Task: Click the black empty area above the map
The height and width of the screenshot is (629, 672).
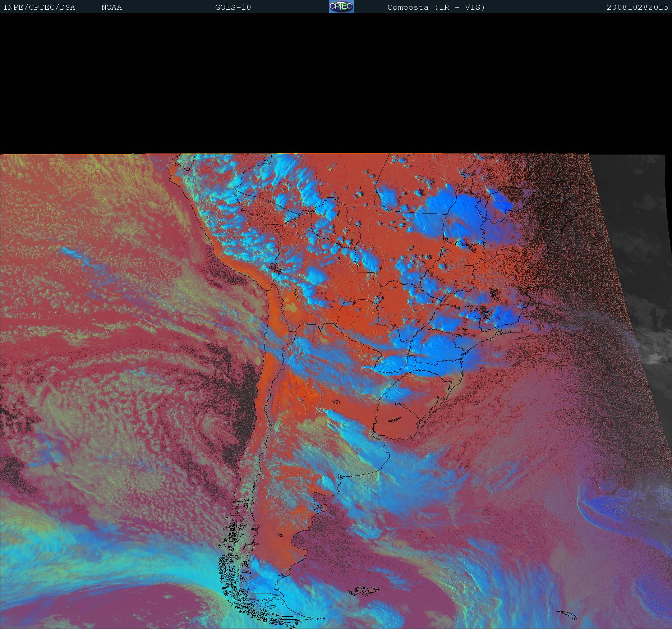Action: (x=336, y=83)
